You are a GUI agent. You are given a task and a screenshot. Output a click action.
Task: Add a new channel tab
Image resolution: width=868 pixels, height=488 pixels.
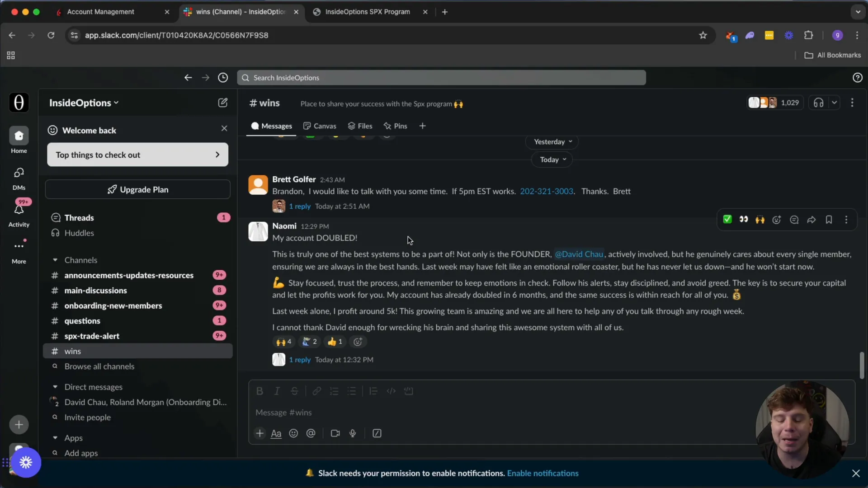(x=422, y=126)
